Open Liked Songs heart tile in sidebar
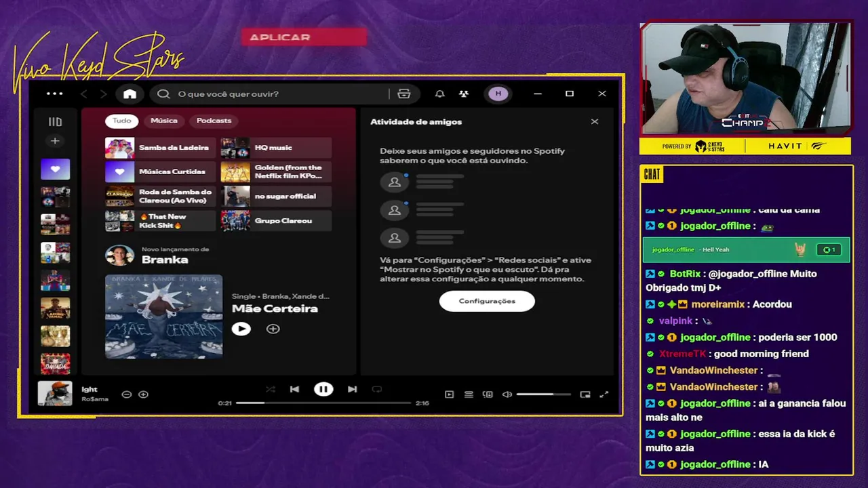 point(55,169)
